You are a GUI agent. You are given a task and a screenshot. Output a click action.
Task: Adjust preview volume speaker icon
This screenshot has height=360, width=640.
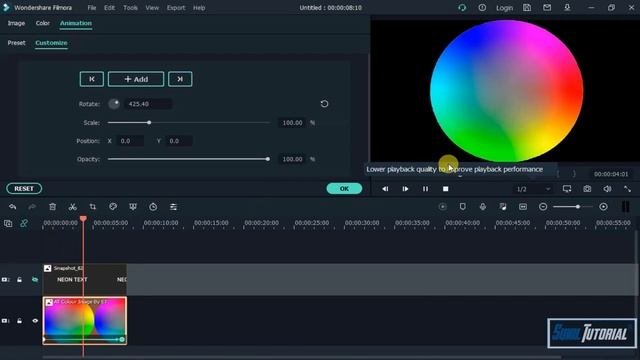[x=607, y=189]
